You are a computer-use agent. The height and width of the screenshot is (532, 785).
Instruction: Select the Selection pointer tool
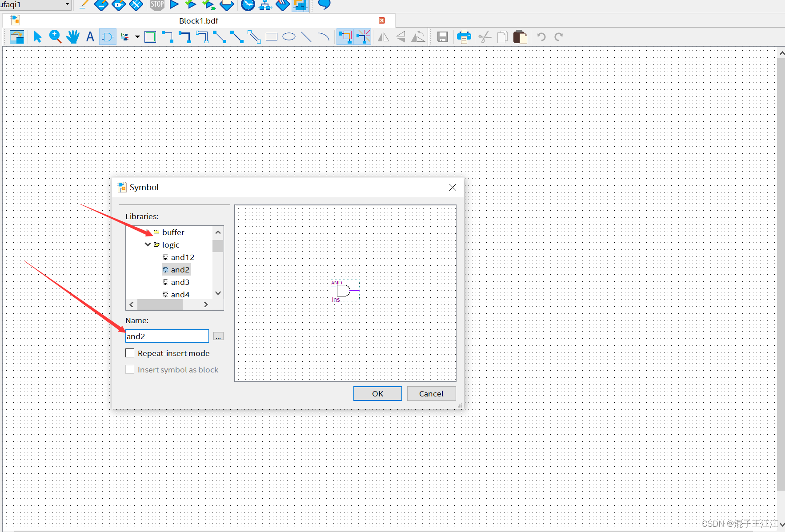pos(37,37)
